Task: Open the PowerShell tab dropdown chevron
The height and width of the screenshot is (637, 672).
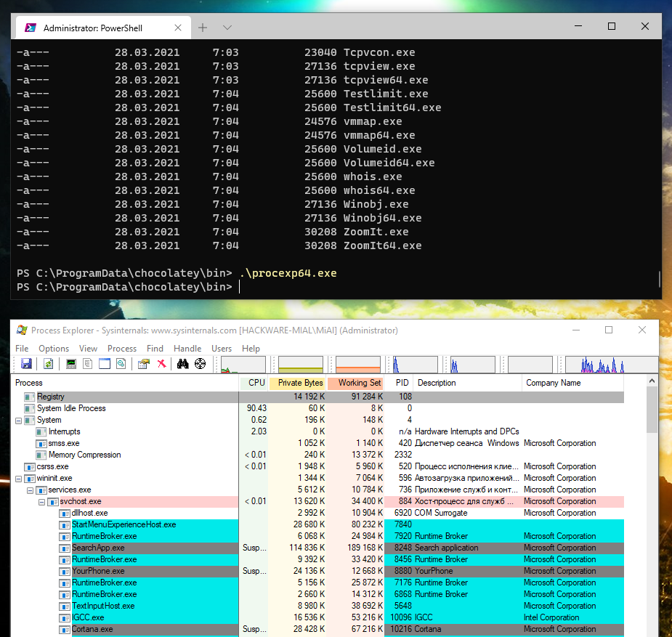Action: click(x=227, y=28)
